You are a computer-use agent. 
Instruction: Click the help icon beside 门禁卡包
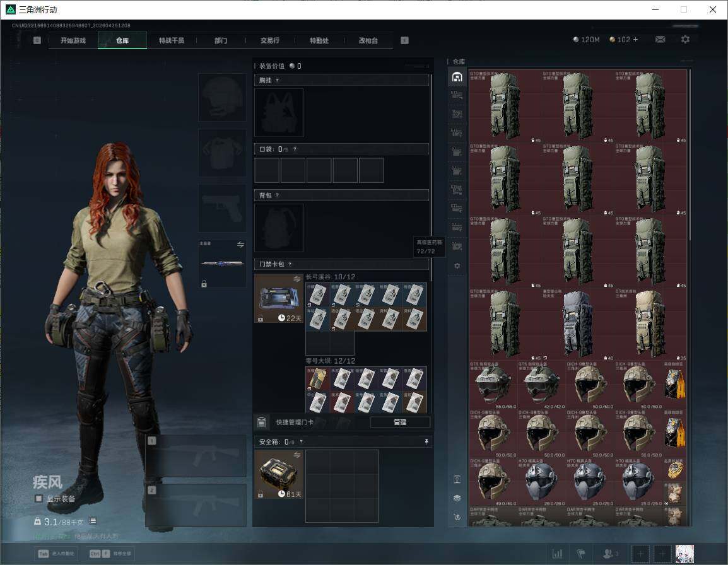click(290, 264)
